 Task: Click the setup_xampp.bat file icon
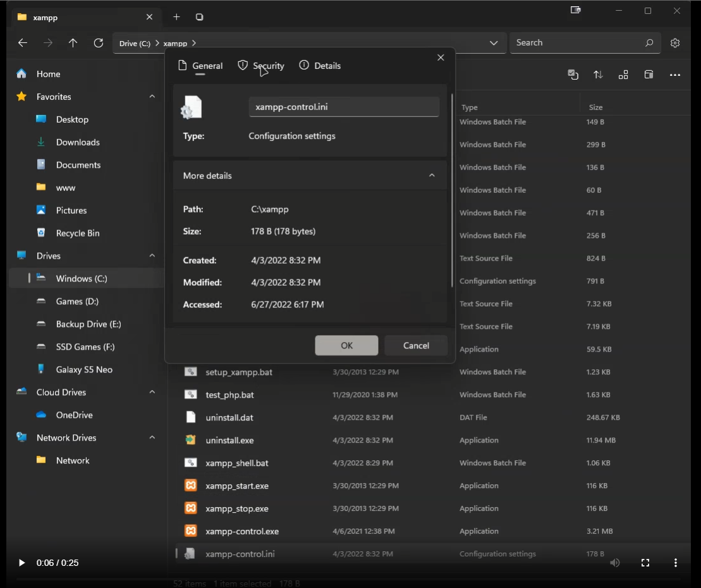click(x=191, y=372)
